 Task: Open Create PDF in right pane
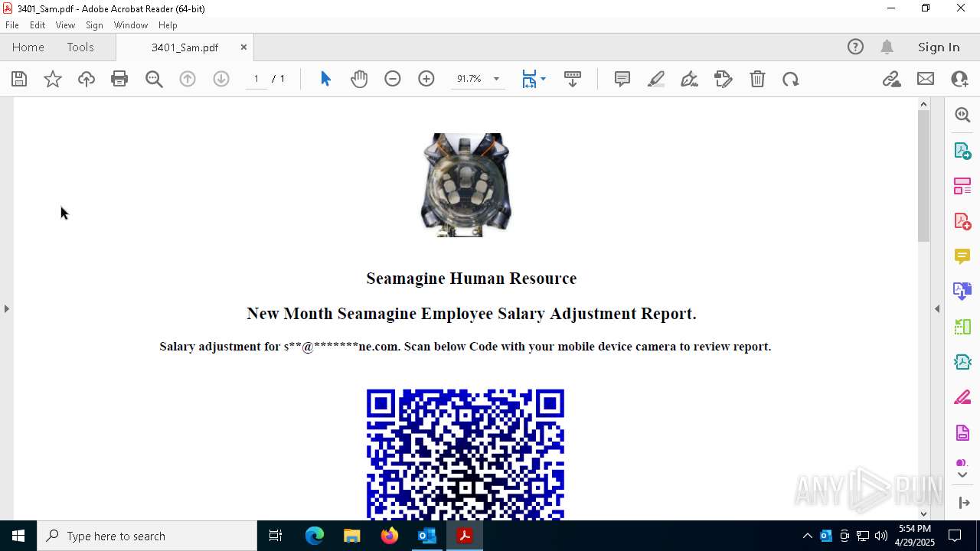(x=962, y=221)
